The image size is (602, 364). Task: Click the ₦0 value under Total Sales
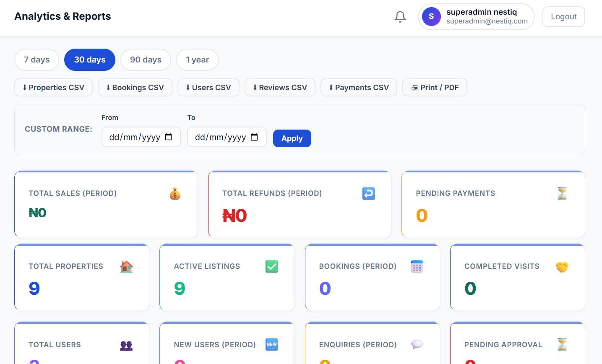(37, 213)
